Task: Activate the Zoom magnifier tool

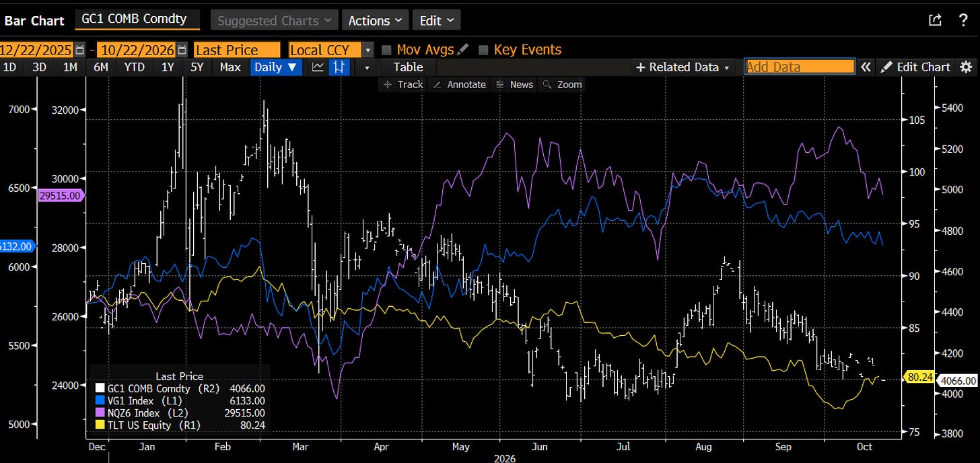Action: tap(562, 84)
